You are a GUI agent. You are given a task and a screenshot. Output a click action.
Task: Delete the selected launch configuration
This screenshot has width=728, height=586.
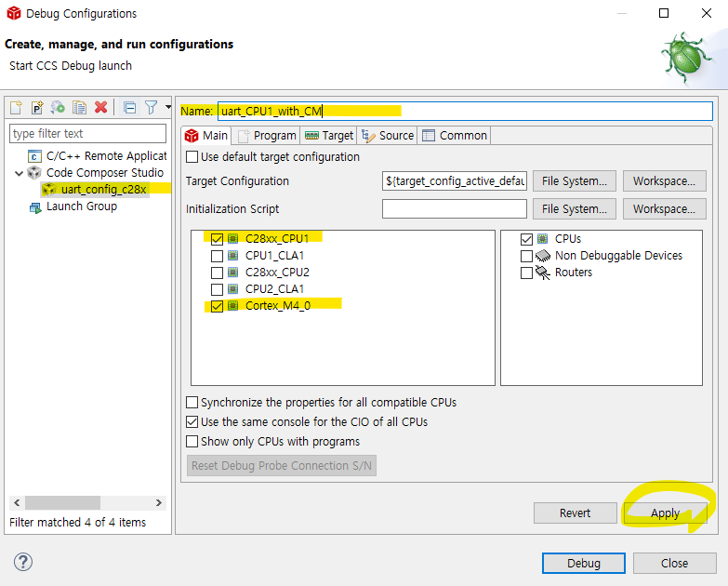(100, 108)
